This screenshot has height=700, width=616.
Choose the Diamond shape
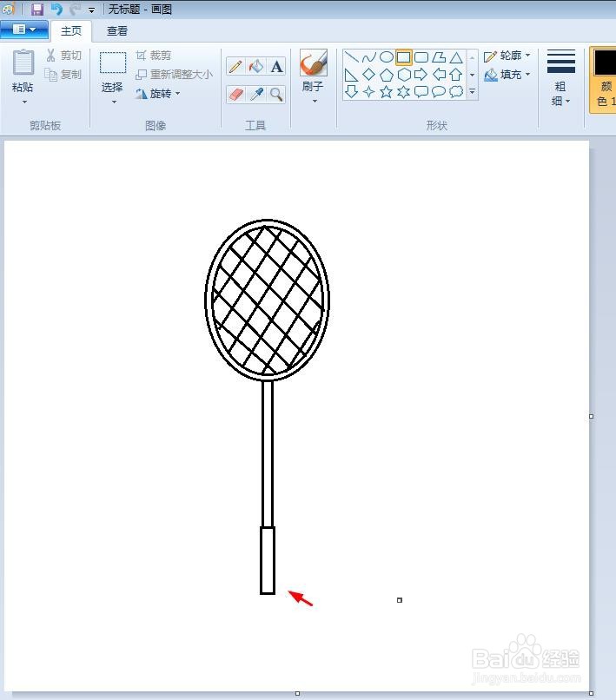[369, 75]
